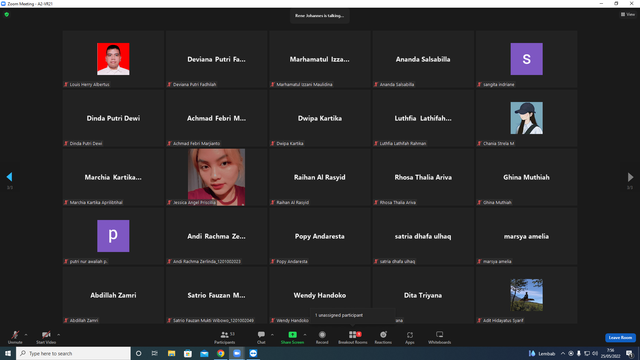640x360 pixels.
Task: Open taskbar volume control
Action: [595, 353]
